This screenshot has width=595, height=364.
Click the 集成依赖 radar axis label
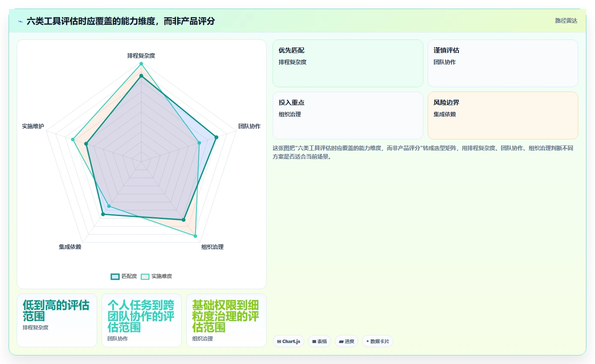tap(70, 247)
